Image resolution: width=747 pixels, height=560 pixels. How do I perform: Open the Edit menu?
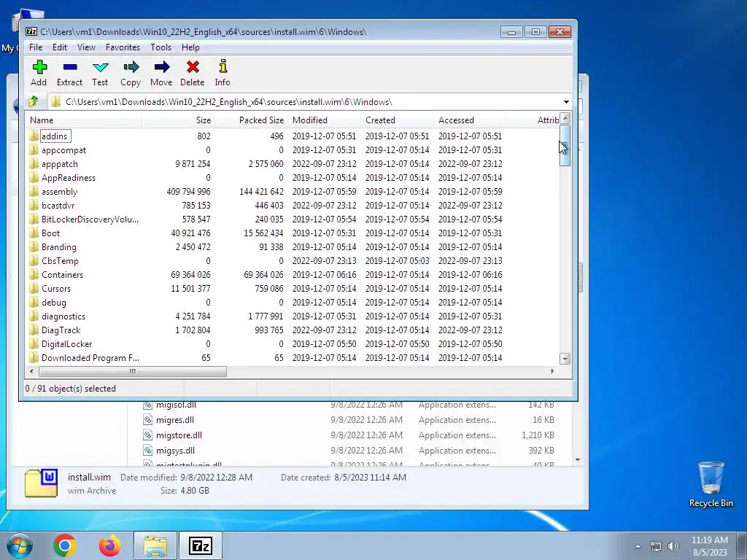click(60, 47)
